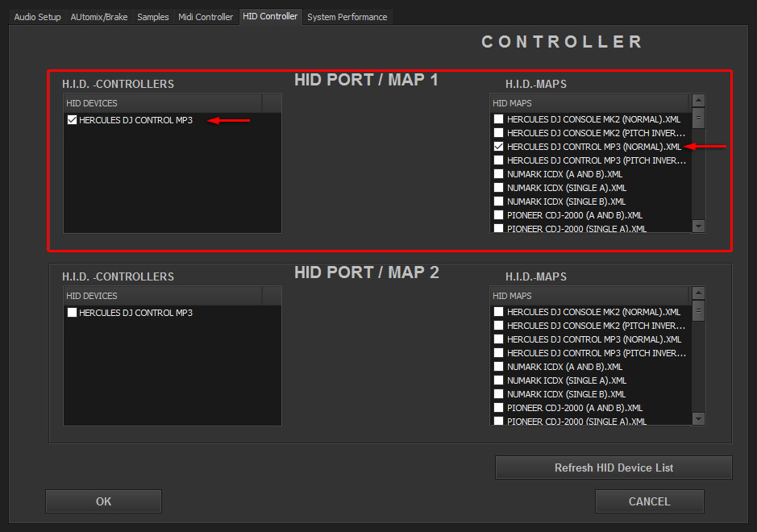The width and height of the screenshot is (757, 532).
Task: Check PIONEER CDJ-2000 (A AND B).XML in Map 2
Action: pos(498,408)
